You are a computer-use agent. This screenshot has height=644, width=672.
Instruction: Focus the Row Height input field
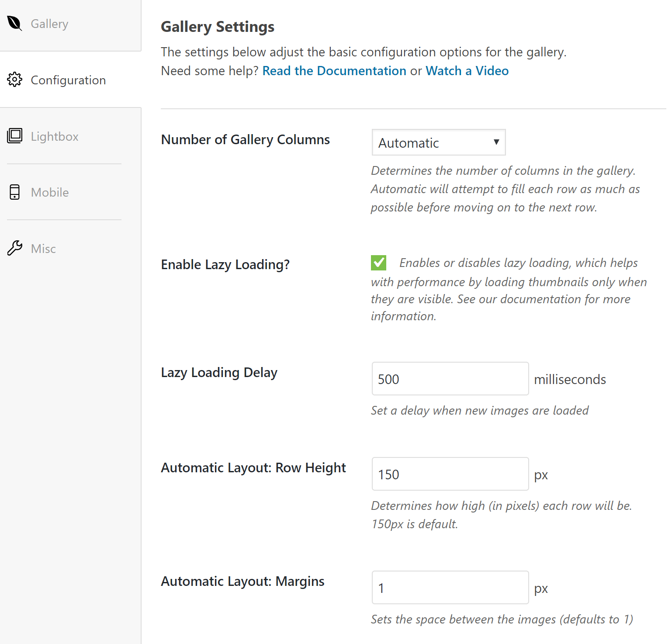[x=450, y=474]
